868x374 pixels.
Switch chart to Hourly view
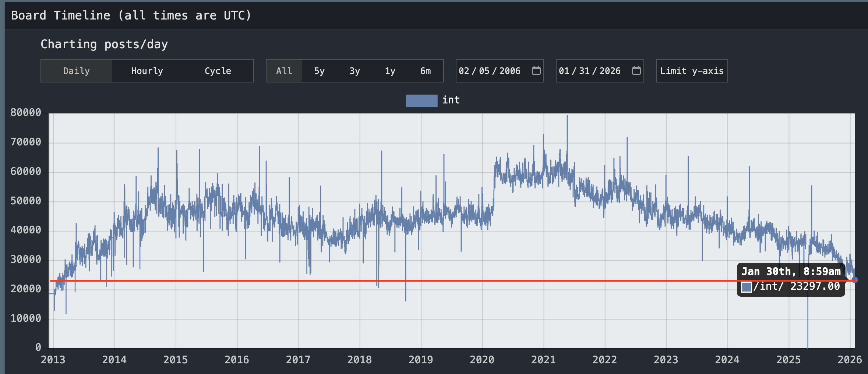coord(147,71)
